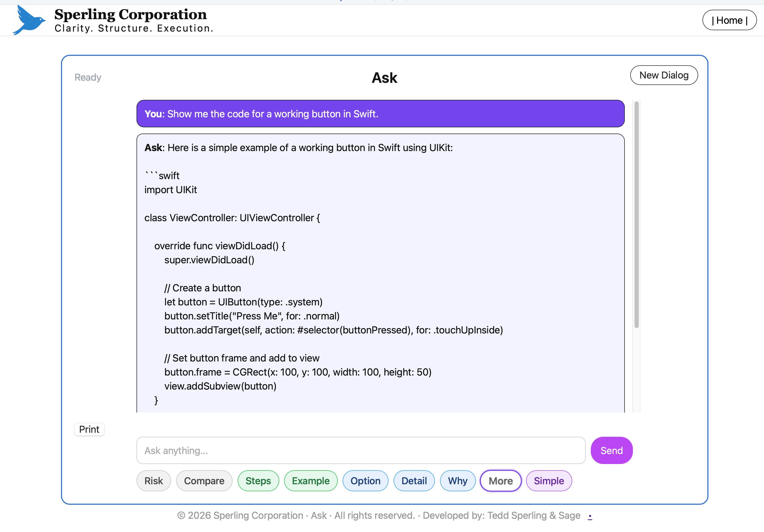
Task: Go to the Home page button
Action: tap(729, 20)
